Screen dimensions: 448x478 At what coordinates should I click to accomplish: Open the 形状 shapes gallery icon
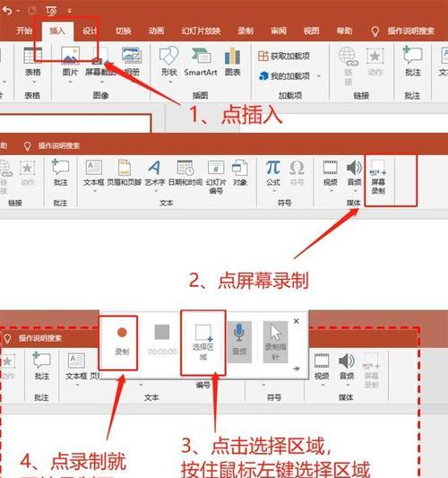[168, 56]
